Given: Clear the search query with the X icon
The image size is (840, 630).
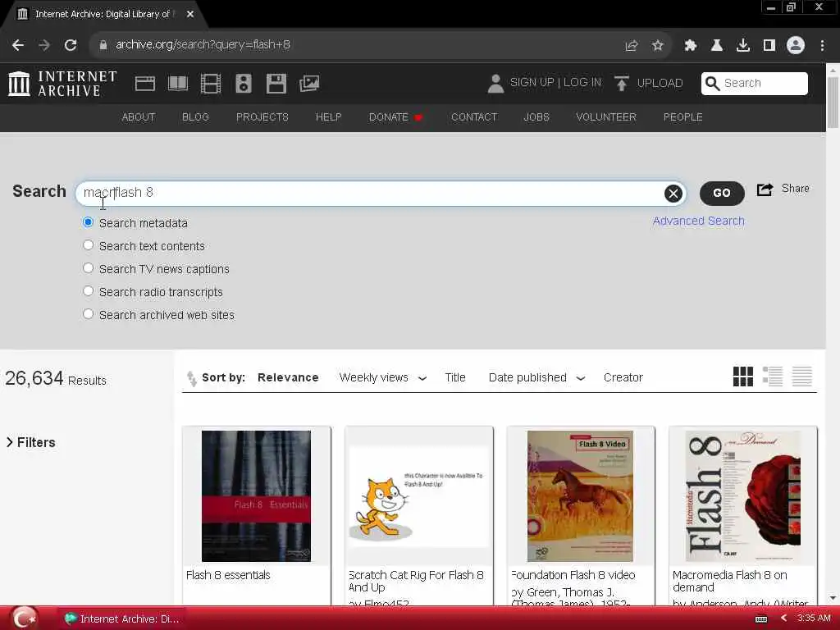Looking at the screenshot, I should (673, 194).
